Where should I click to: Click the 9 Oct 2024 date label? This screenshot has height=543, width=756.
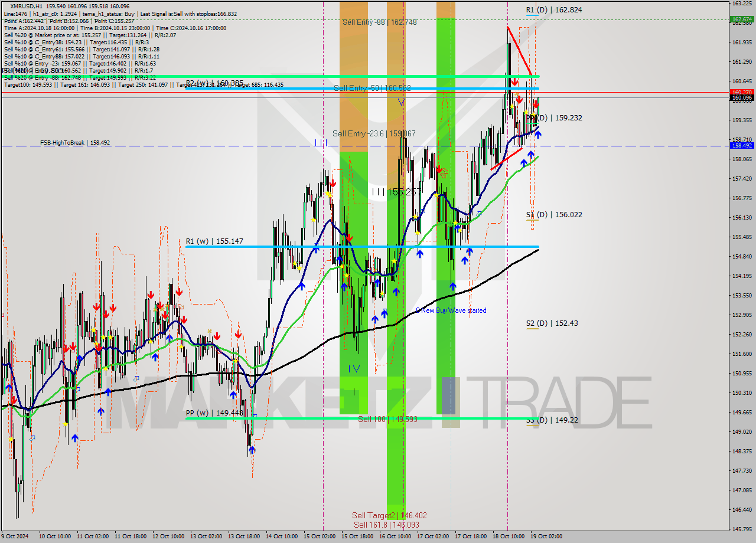(x=15, y=537)
